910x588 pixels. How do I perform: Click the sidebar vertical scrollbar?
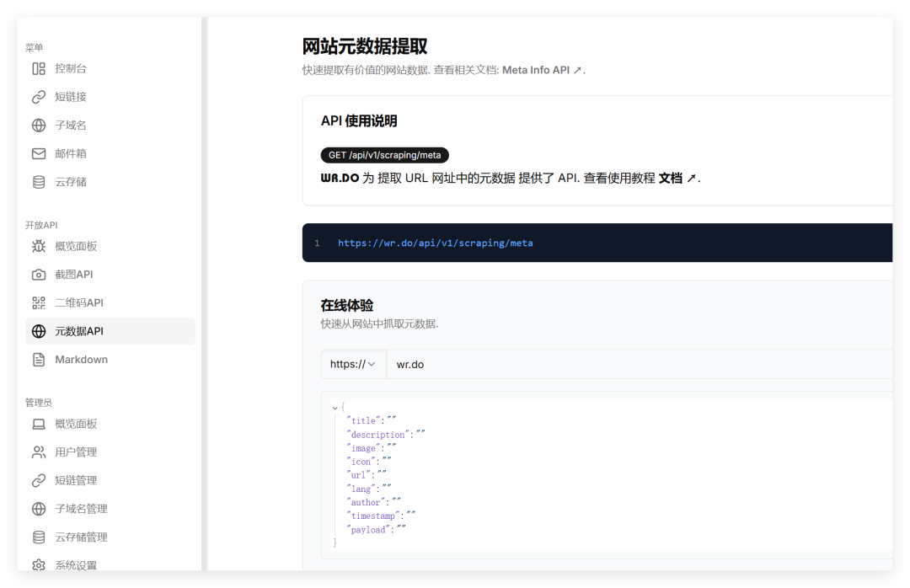204,294
